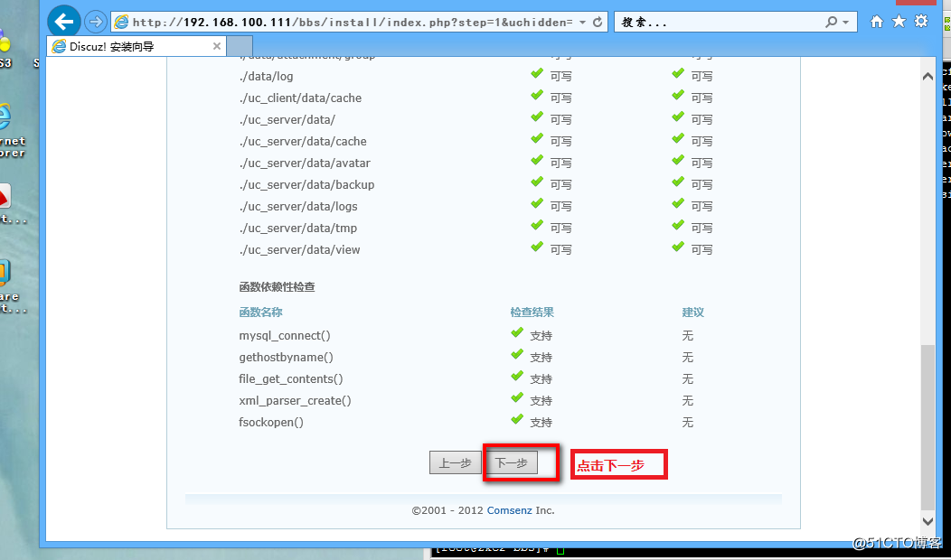Click ./uc_server/data/avatar path text
951x560 pixels.
pos(305,163)
